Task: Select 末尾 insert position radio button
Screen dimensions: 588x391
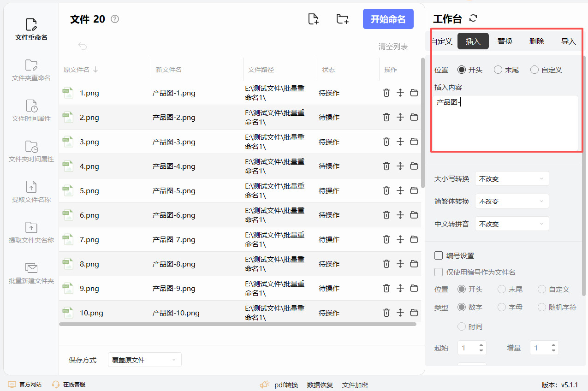Action: click(498, 70)
